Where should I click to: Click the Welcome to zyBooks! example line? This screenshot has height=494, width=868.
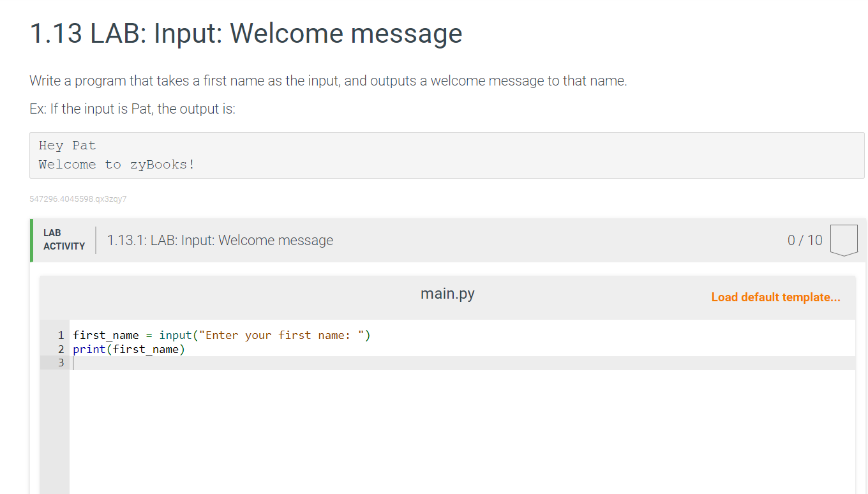pyautogui.click(x=117, y=164)
